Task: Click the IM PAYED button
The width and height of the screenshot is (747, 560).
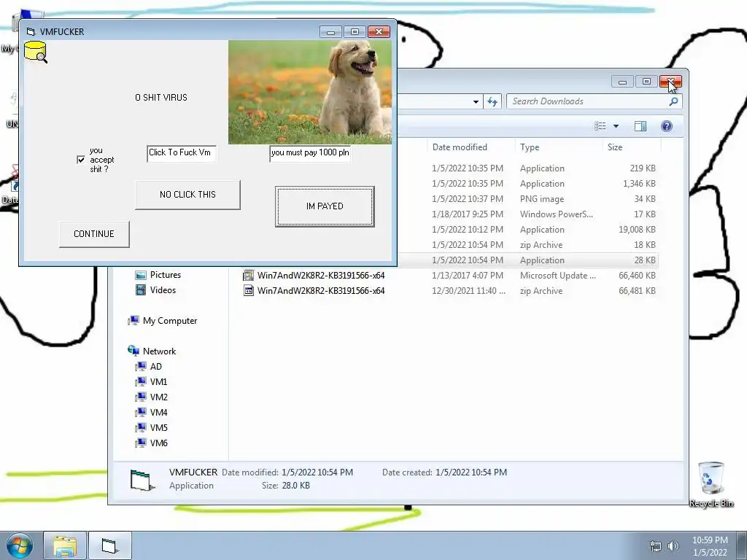Action: click(x=325, y=206)
